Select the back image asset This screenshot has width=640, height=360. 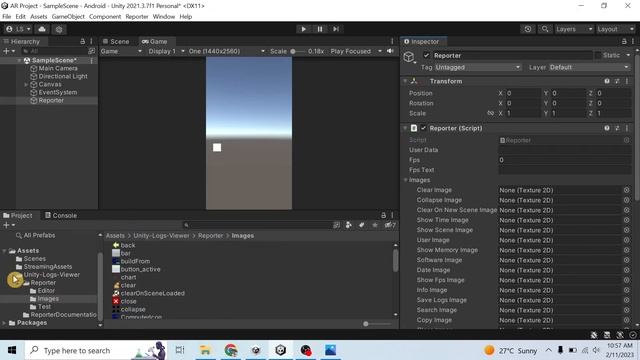pos(124,245)
